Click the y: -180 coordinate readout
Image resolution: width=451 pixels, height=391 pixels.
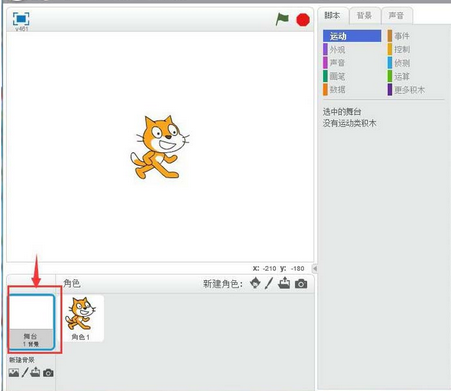coord(292,268)
